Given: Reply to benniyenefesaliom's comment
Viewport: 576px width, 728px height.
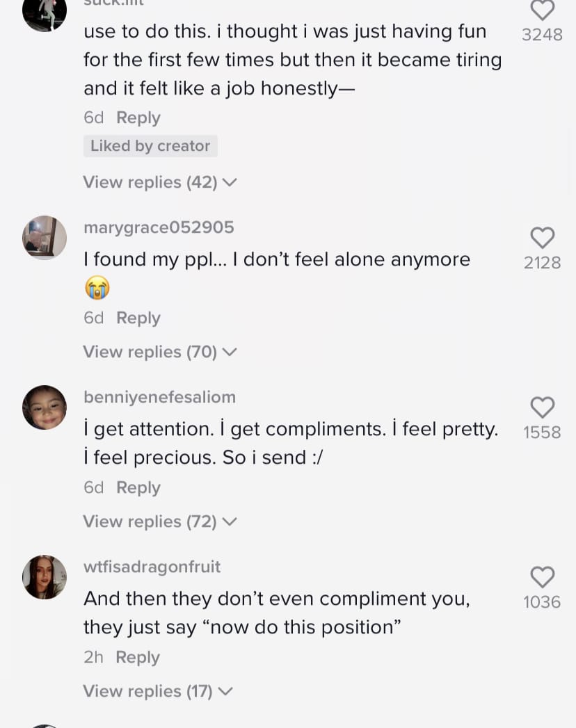Looking at the screenshot, I should point(138,487).
